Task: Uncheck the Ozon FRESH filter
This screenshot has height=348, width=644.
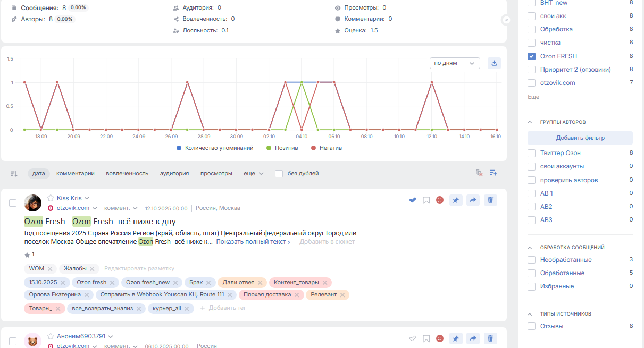Action: pyautogui.click(x=531, y=56)
